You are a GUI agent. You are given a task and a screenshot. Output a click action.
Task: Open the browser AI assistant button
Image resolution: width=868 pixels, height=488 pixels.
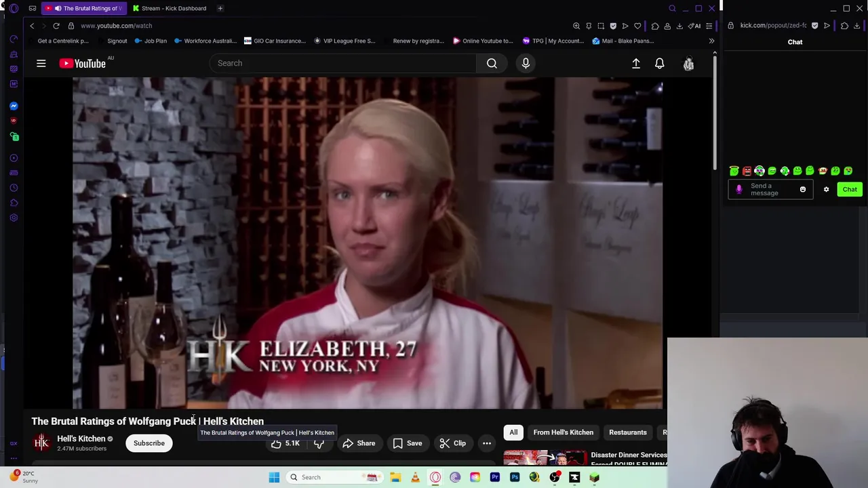pos(694,26)
